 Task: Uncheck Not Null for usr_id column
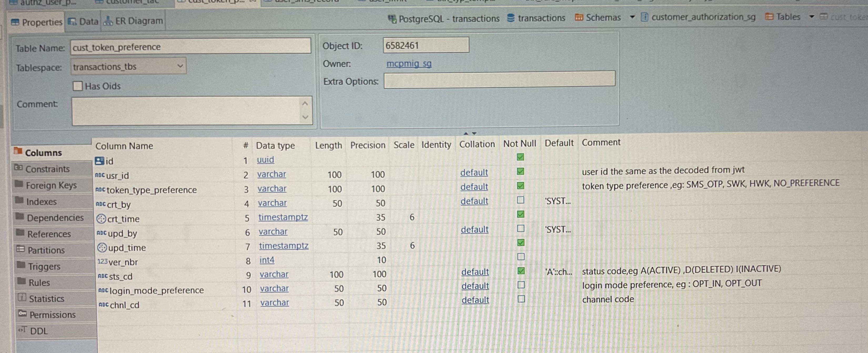(520, 172)
